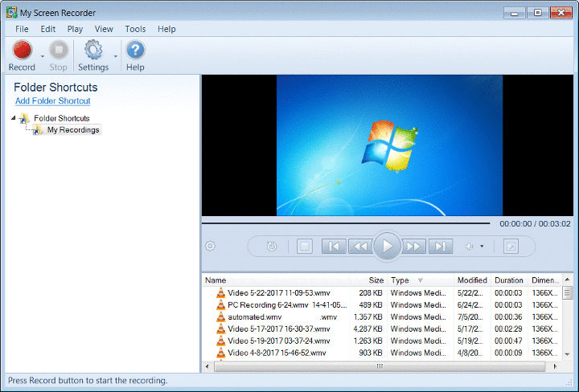This screenshot has height=392, width=579.
Task: Sort file list by Duration column
Action: 509,280
